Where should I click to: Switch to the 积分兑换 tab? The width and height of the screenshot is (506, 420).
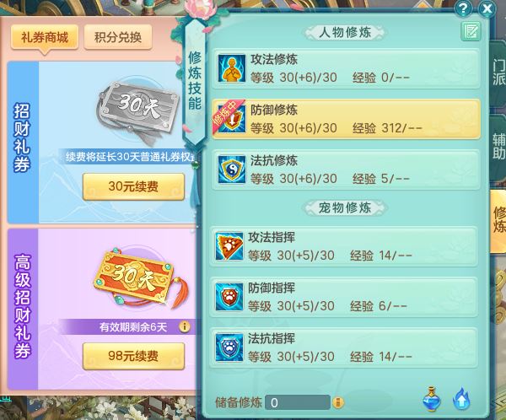coord(118,37)
